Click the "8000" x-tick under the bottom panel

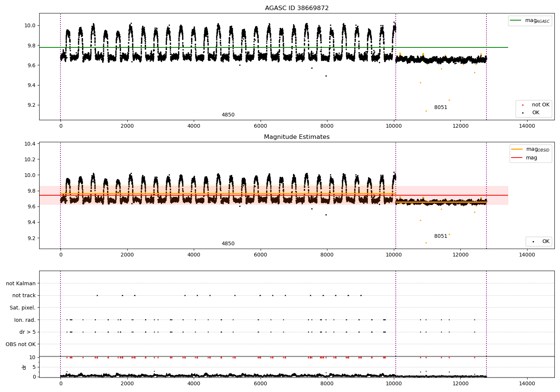[x=327, y=384]
